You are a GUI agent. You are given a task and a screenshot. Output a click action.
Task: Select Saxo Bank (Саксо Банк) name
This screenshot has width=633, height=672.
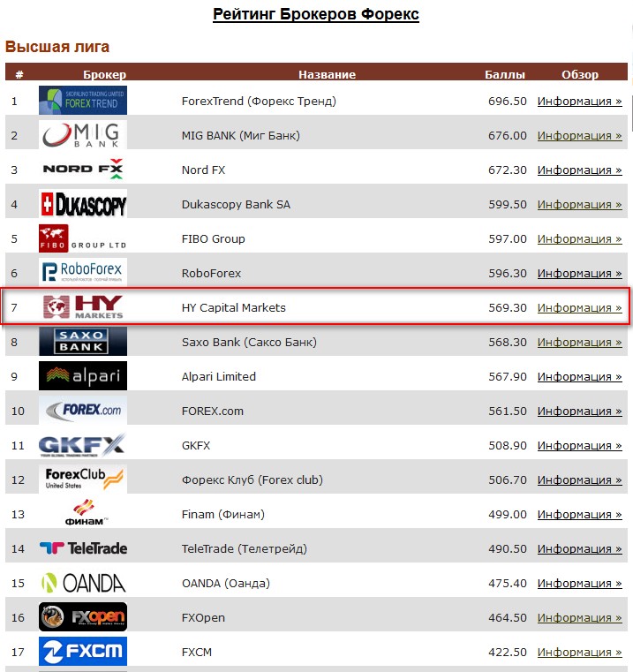point(249,342)
